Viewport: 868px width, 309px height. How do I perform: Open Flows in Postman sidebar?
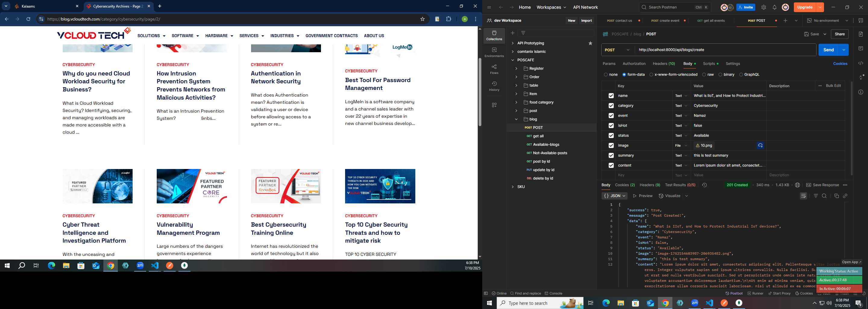pyautogui.click(x=494, y=69)
